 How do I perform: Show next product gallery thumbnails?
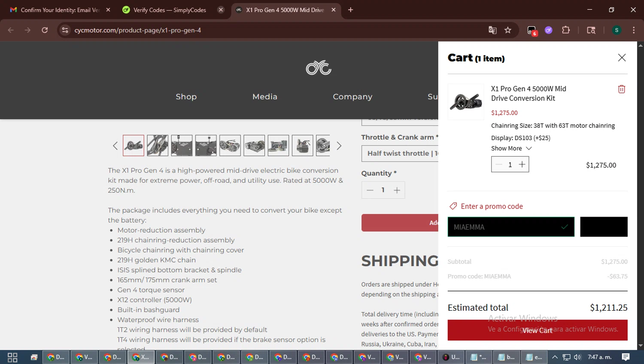click(x=339, y=146)
